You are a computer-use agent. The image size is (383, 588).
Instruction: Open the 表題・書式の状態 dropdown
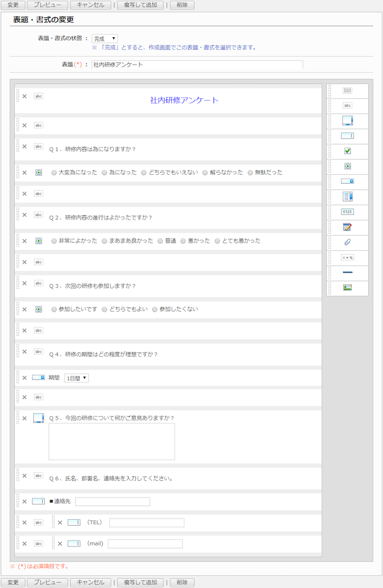point(105,39)
